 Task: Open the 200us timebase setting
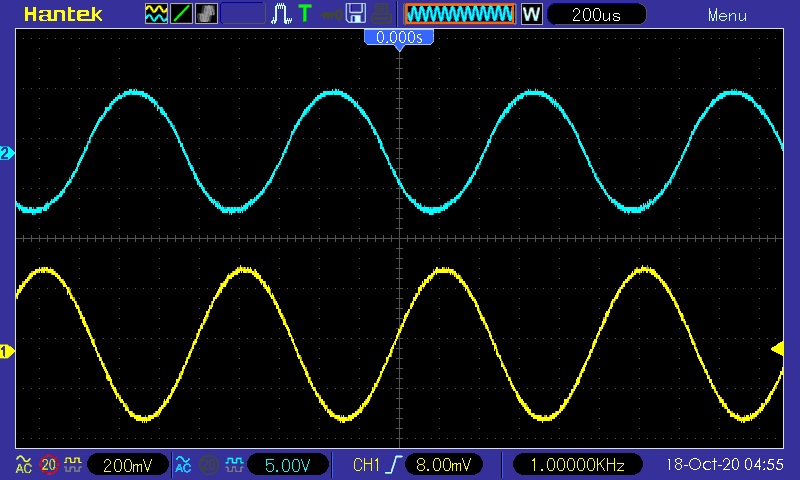[595, 15]
